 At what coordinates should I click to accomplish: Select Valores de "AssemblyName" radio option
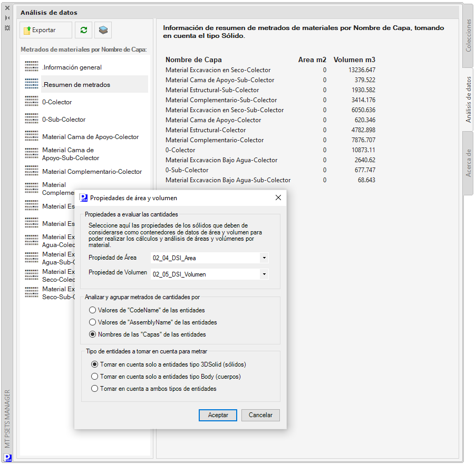[153, 322]
